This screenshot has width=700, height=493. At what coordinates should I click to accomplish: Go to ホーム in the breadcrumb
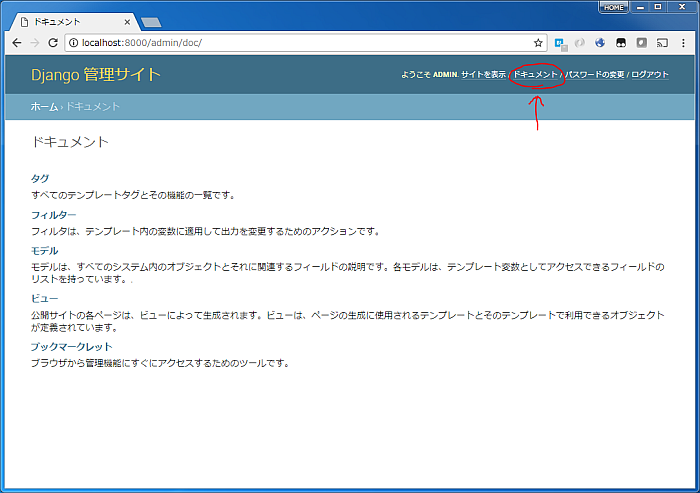[44, 107]
